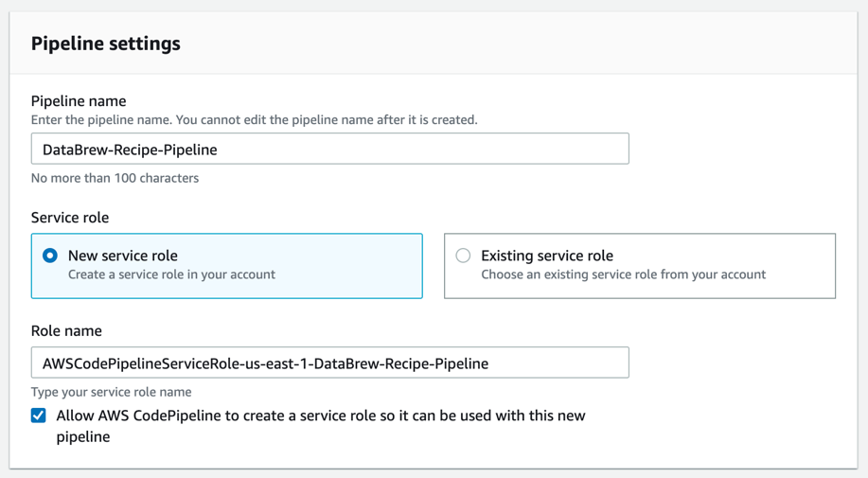This screenshot has width=868, height=478.
Task: Click the "Enter the pipeline name" helper text
Action: (x=254, y=120)
